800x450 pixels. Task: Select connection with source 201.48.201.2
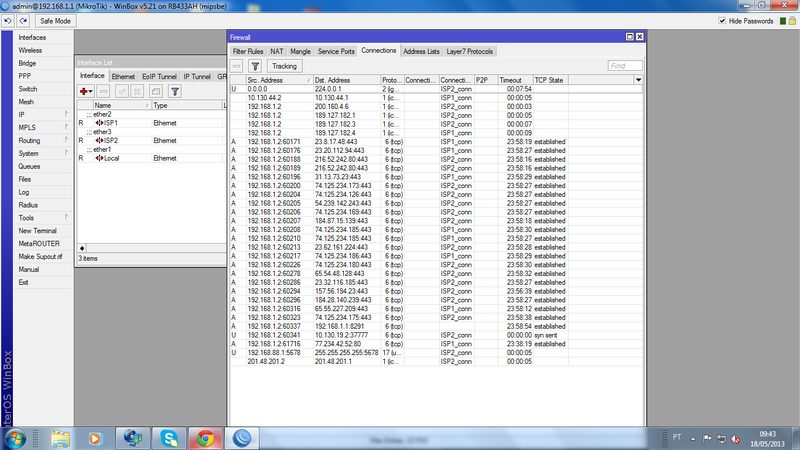436,361
